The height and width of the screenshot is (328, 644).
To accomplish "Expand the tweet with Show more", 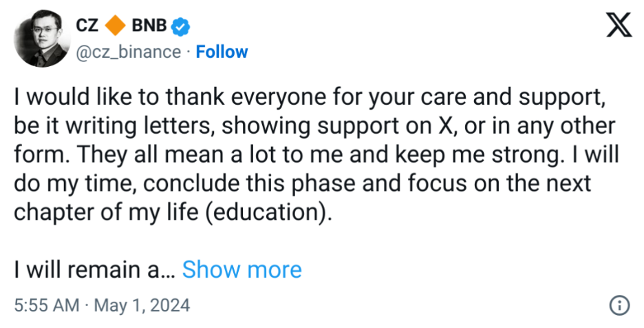I will point(241,269).
